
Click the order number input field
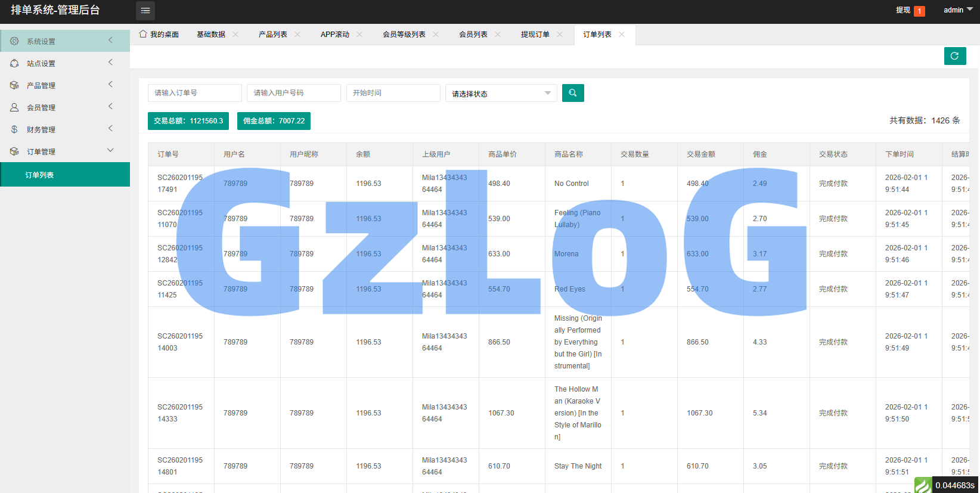[194, 93]
